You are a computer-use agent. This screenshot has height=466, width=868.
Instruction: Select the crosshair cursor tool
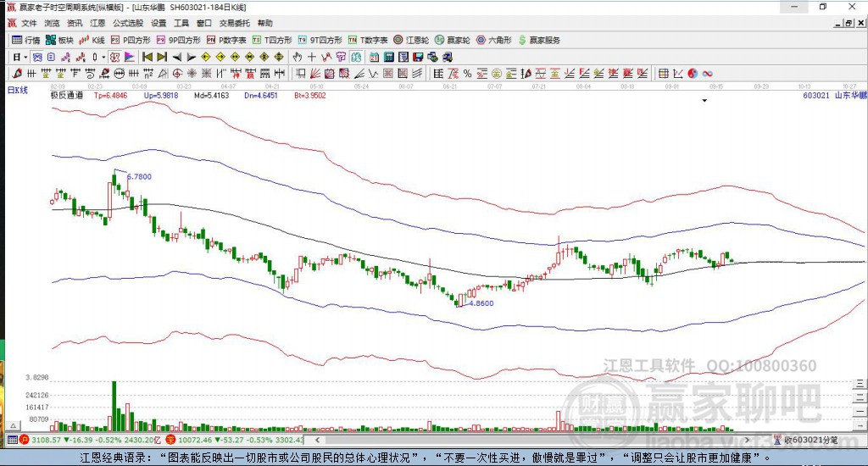[x=312, y=57]
